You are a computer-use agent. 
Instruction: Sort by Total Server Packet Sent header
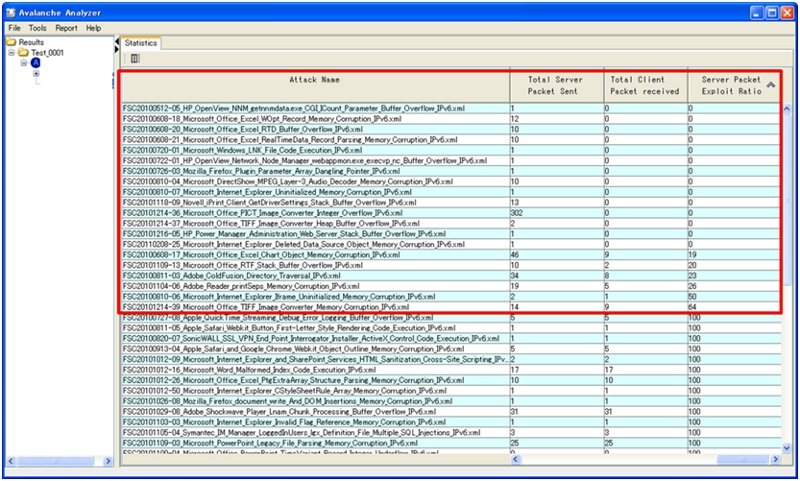click(x=556, y=86)
